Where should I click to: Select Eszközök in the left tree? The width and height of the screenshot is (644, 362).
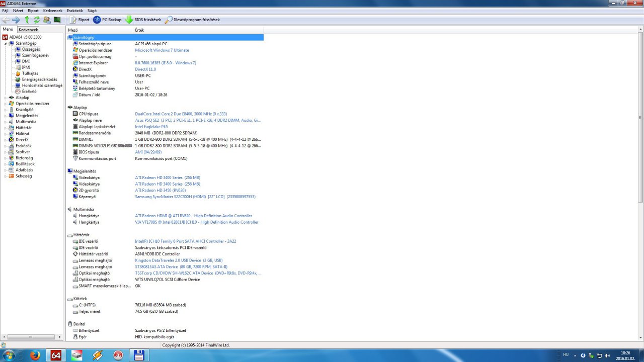tap(23, 146)
